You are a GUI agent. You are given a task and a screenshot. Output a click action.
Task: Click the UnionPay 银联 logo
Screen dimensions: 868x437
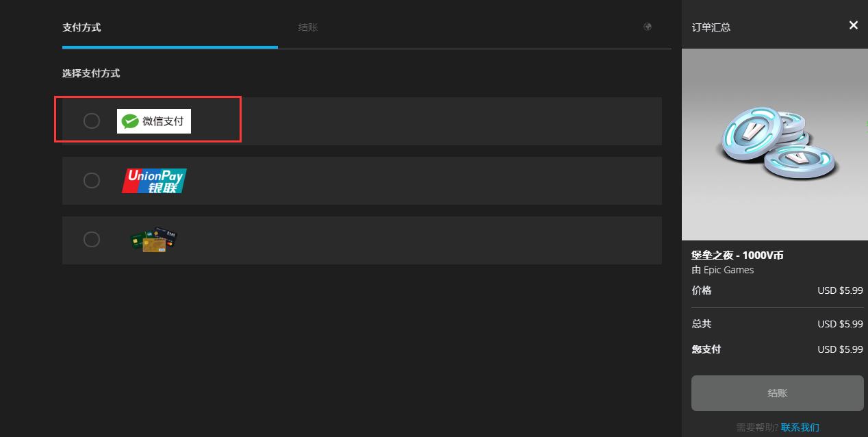[154, 181]
